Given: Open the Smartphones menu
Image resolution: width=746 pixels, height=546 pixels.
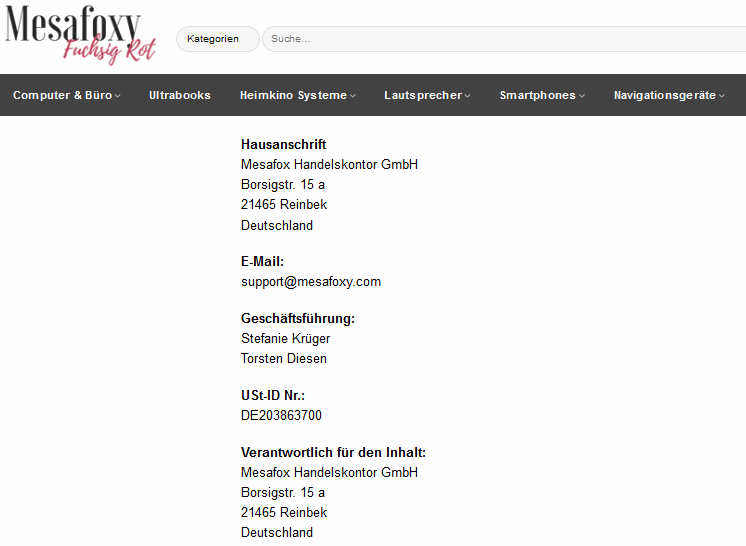Looking at the screenshot, I should coord(542,95).
